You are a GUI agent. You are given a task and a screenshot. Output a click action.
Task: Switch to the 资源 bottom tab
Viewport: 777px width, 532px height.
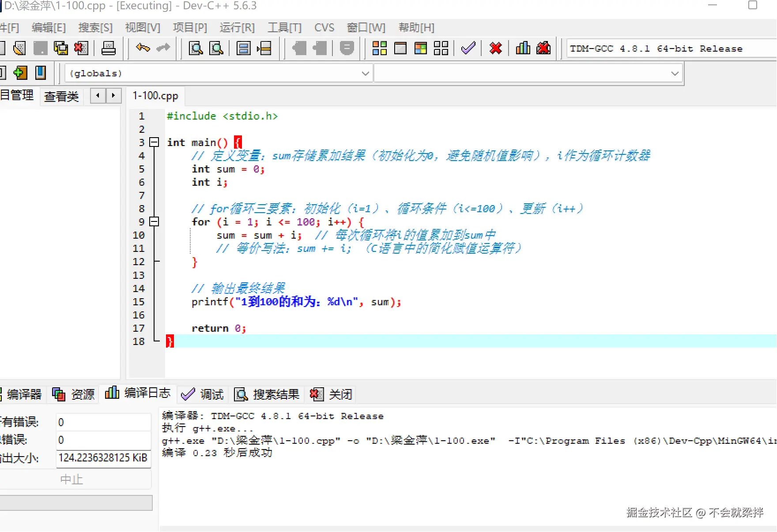pyautogui.click(x=73, y=394)
